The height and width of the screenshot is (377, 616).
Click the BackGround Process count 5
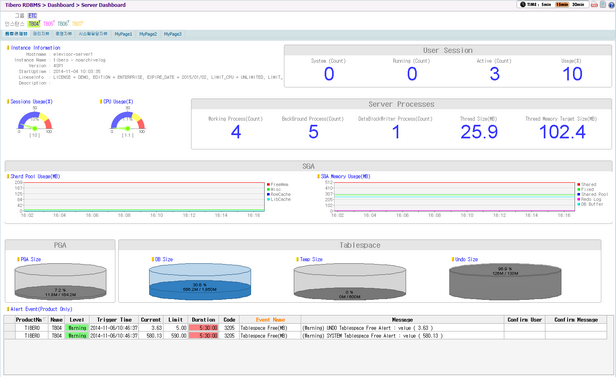(313, 132)
